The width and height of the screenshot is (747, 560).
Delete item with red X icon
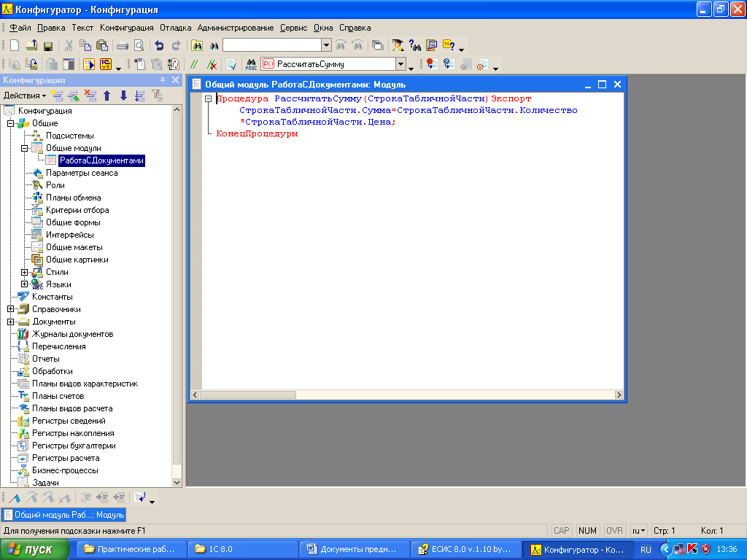pos(90,96)
